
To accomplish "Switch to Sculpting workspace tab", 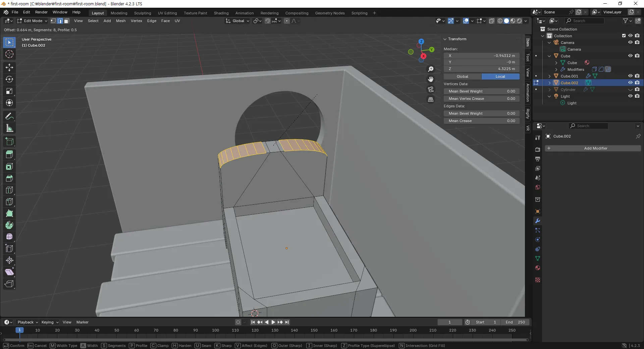I will (x=143, y=13).
